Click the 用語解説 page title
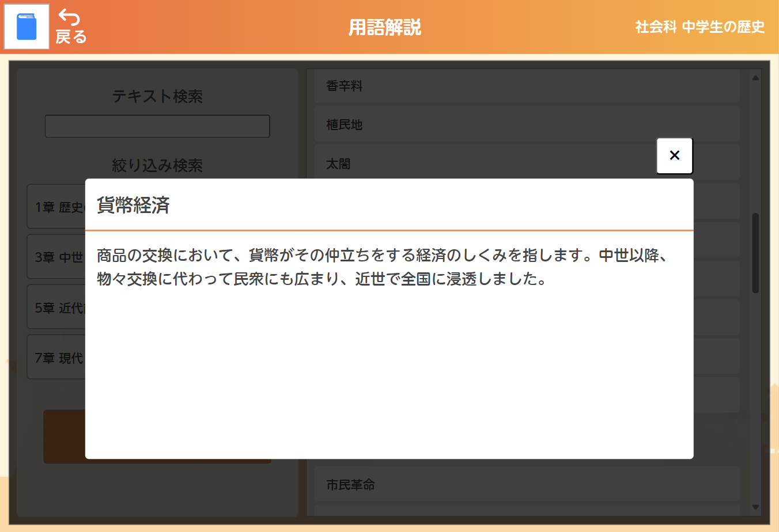The image size is (779, 532). coord(385,27)
